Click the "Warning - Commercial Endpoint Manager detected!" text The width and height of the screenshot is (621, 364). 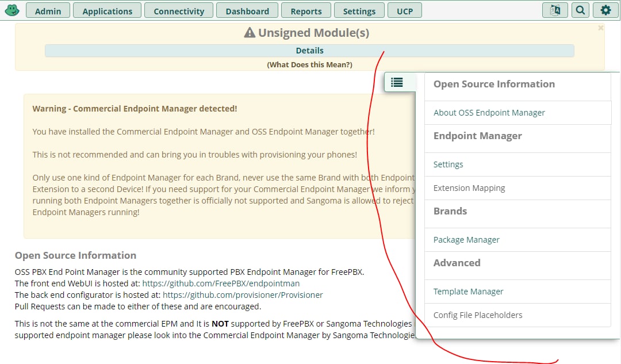(135, 109)
